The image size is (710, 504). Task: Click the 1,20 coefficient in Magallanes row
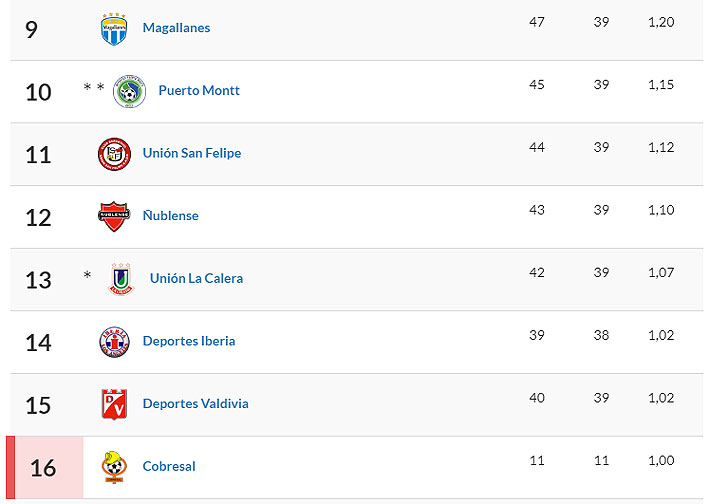(661, 22)
